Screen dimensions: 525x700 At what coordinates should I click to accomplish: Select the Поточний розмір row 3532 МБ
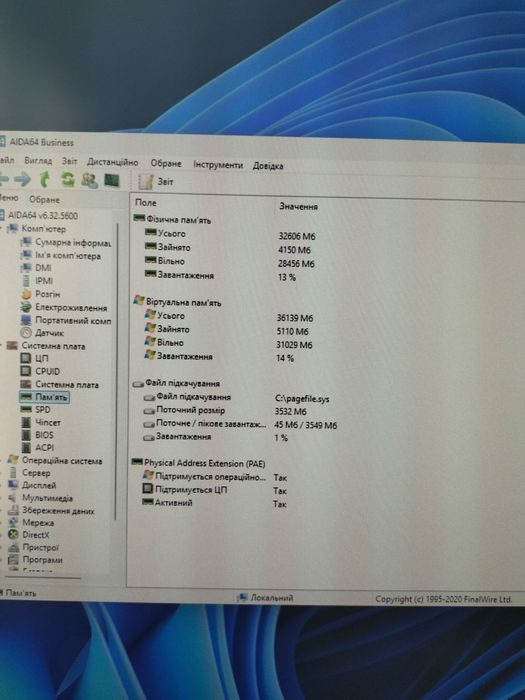225,411
